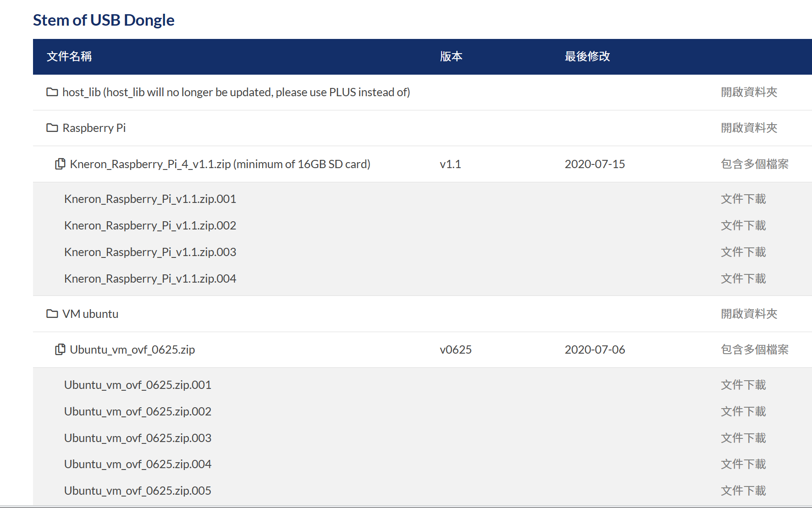
Task: Click the 2020-07-15 date cell
Action: point(595,164)
